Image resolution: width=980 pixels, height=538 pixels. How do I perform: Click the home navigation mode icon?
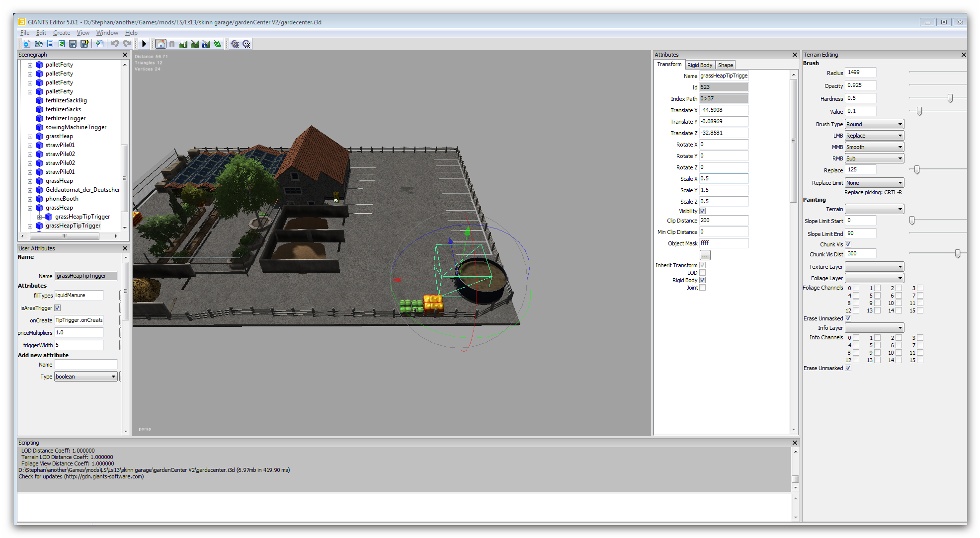(x=161, y=44)
